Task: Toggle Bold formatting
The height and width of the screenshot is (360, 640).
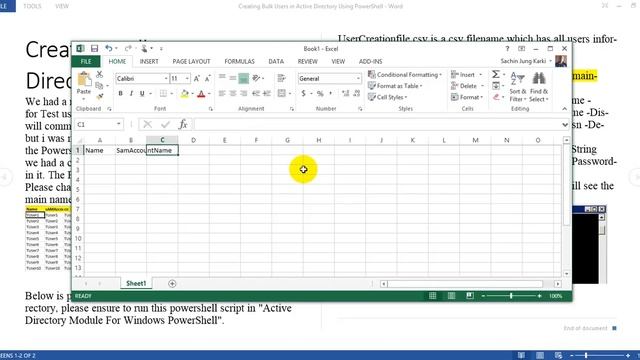Action: click(120, 94)
